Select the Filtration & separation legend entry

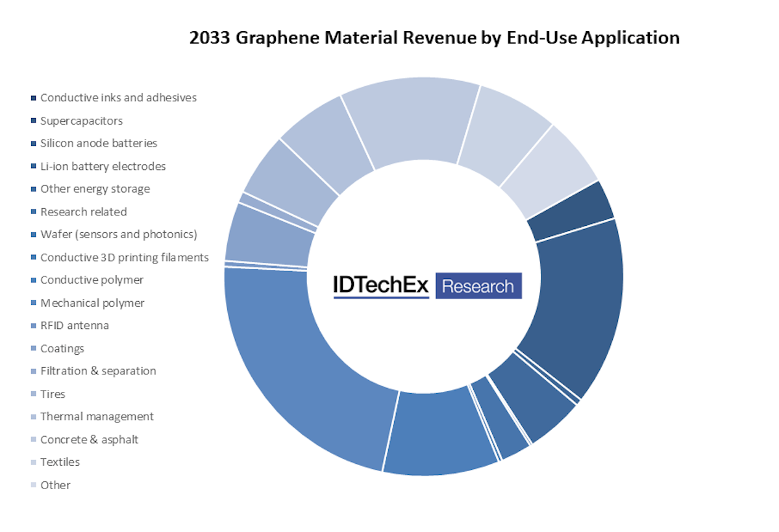point(97,370)
